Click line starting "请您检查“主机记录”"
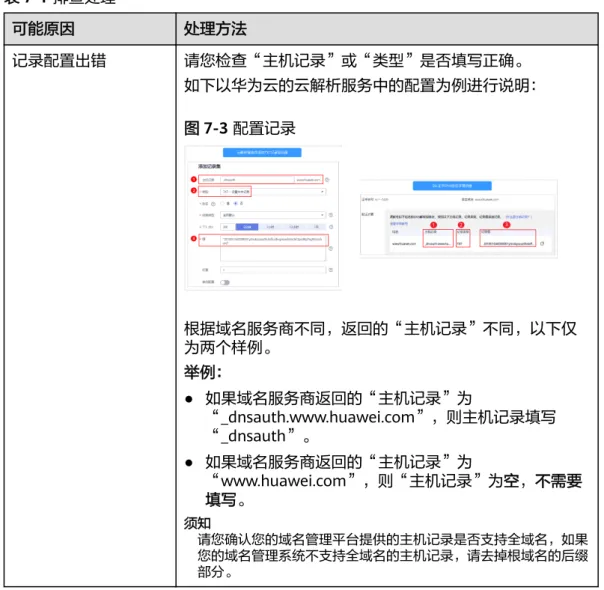The image size is (604, 590). (x=354, y=60)
